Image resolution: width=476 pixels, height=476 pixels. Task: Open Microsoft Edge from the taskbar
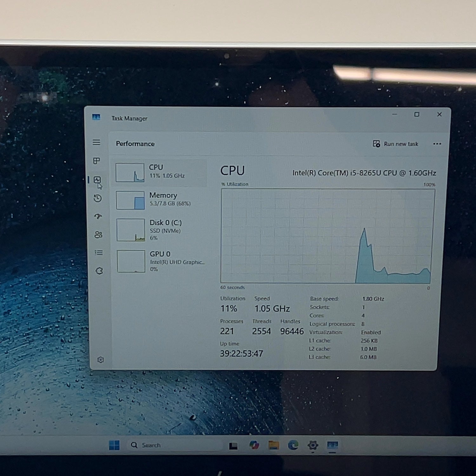293,445
